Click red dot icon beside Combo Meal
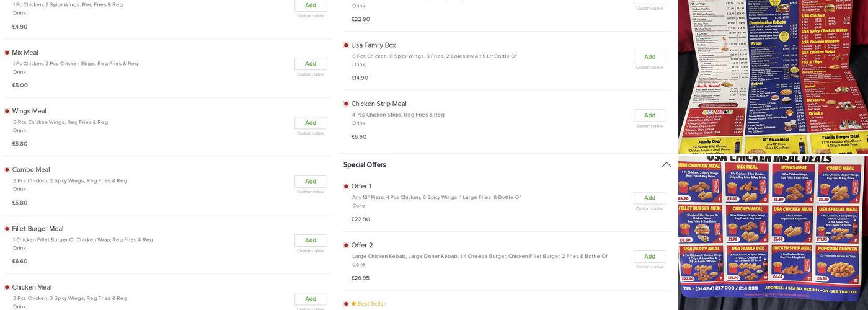 [x=7, y=170]
